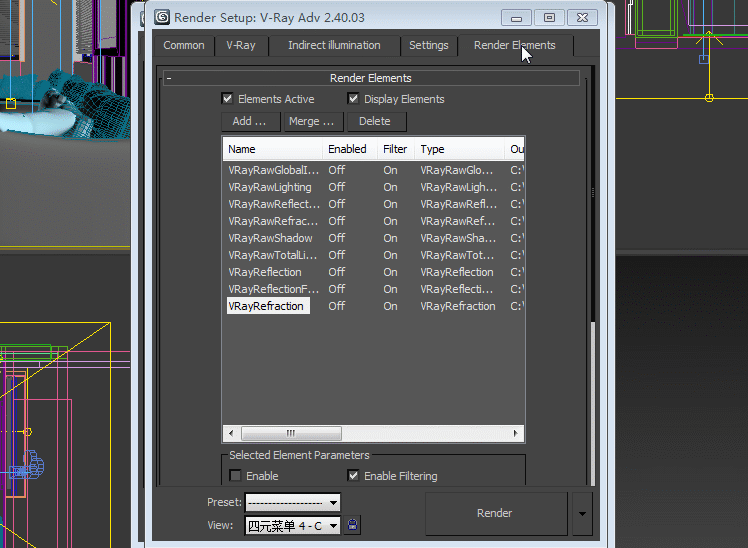
Task: Expand the render mode arrow beside Render
Action: (x=583, y=513)
